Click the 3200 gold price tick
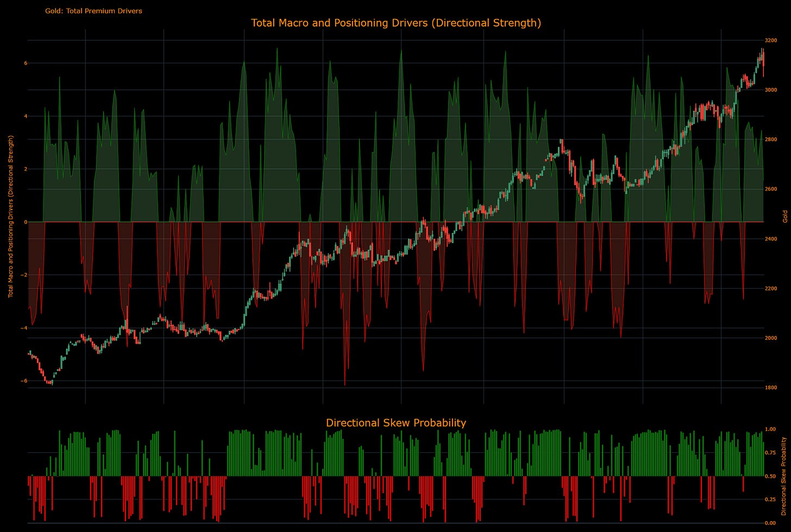Image resolution: width=791 pixels, height=532 pixels. [x=771, y=40]
